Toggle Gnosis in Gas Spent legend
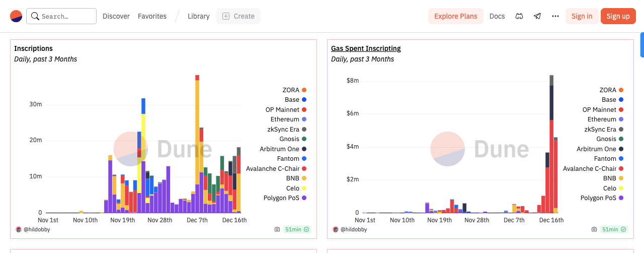 point(610,139)
